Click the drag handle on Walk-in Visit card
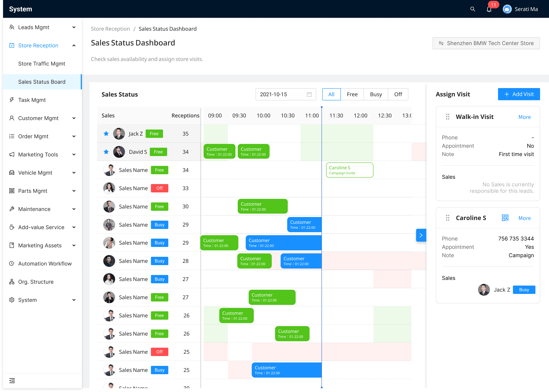549x392 pixels. click(448, 117)
